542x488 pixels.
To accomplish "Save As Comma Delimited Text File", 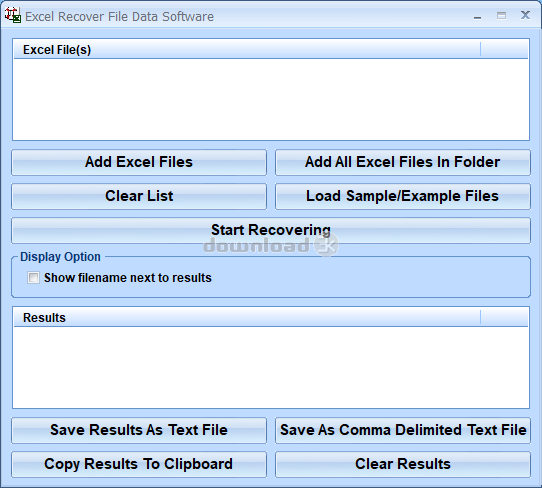I will (403, 430).
